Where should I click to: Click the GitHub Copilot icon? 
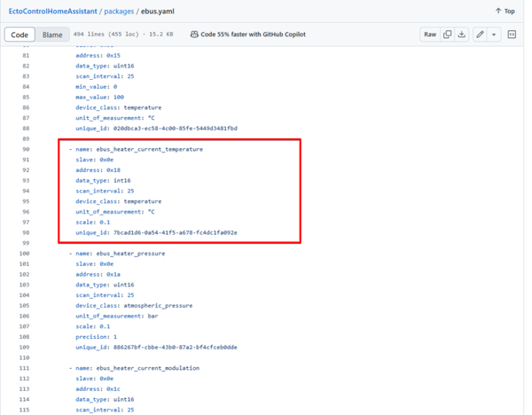coord(194,35)
